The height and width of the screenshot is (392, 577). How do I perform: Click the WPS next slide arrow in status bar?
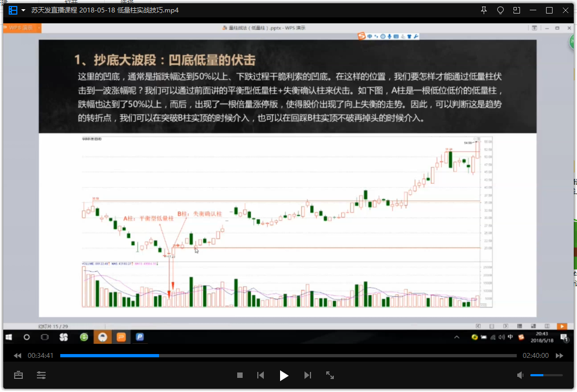pyautogui.click(x=505, y=326)
